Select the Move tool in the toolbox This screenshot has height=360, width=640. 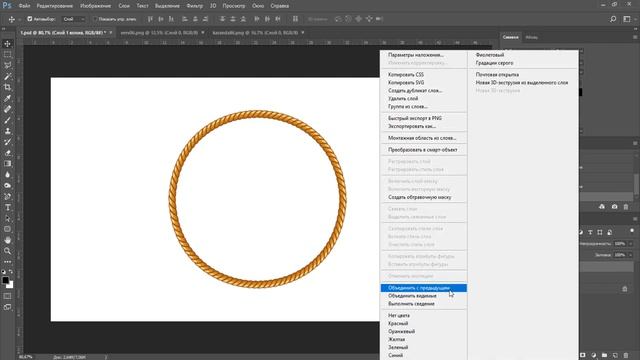tap(7, 44)
